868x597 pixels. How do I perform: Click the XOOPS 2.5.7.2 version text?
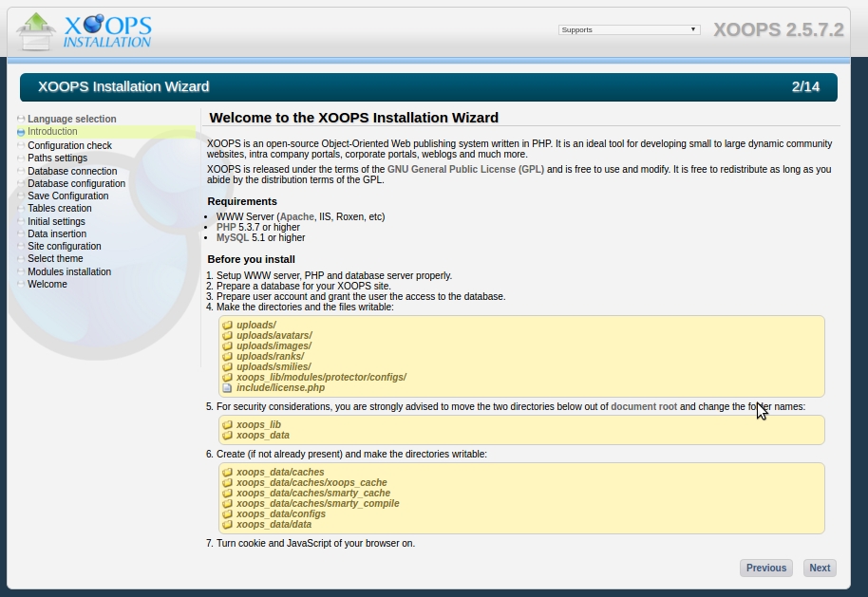[x=779, y=29]
